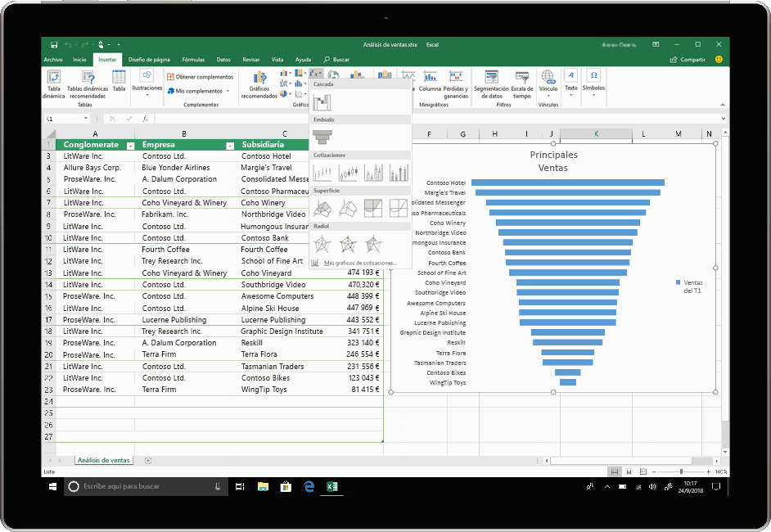Screen dimensions: 771x532
Task: Switch to Page Layout view in status bar
Action: click(629, 472)
